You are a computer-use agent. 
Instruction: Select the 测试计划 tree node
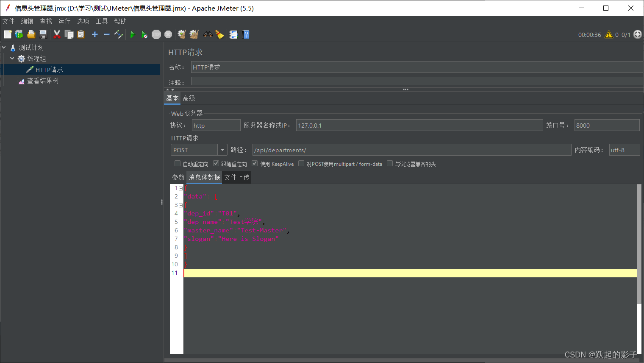pos(31,47)
